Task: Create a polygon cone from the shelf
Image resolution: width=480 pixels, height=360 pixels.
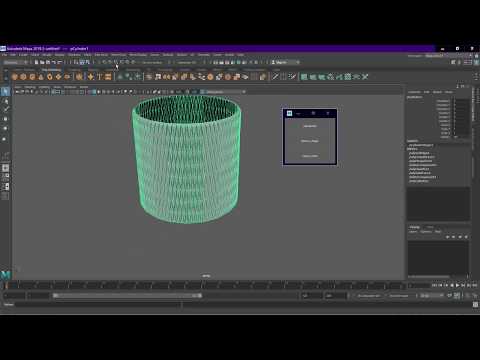Action: coord(41,77)
